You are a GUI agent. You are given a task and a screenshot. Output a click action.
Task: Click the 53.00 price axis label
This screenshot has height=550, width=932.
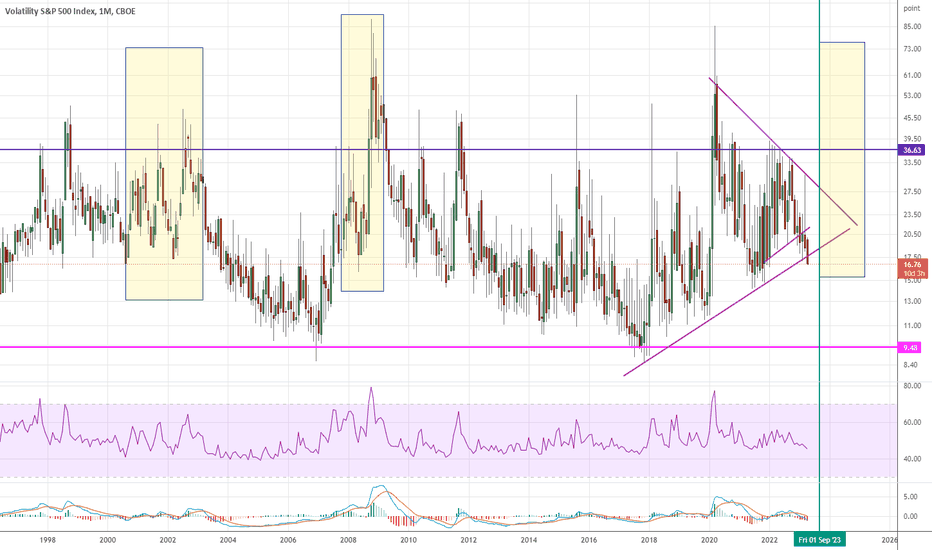912,96
